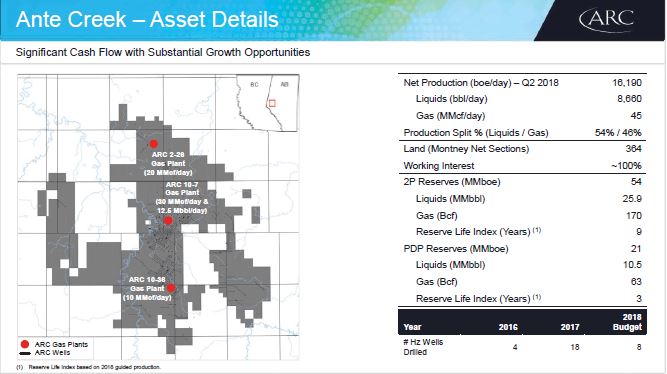Click the 'Gas (MMcf/day)' row label
This screenshot has height=374, width=667.
[450, 116]
